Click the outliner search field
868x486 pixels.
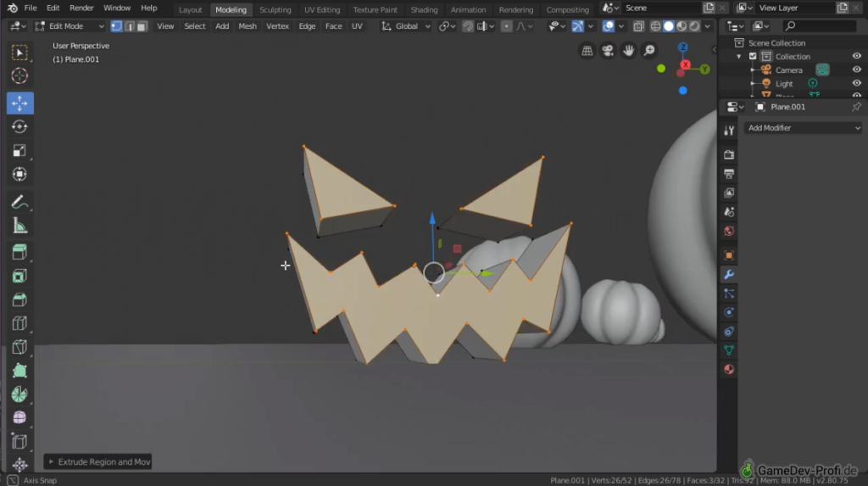[x=819, y=26]
